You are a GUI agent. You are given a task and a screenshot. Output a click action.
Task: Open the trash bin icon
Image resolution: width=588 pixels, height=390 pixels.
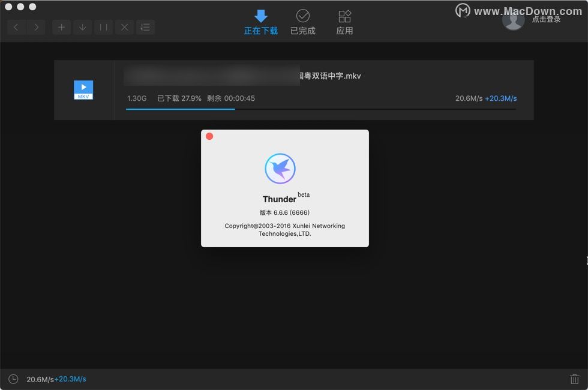coord(575,379)
